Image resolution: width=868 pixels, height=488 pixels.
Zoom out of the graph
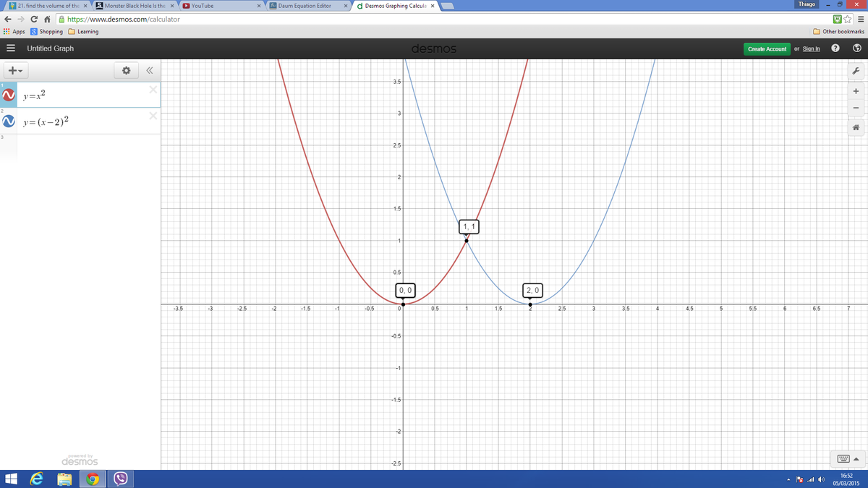click(x=856, y=109)
